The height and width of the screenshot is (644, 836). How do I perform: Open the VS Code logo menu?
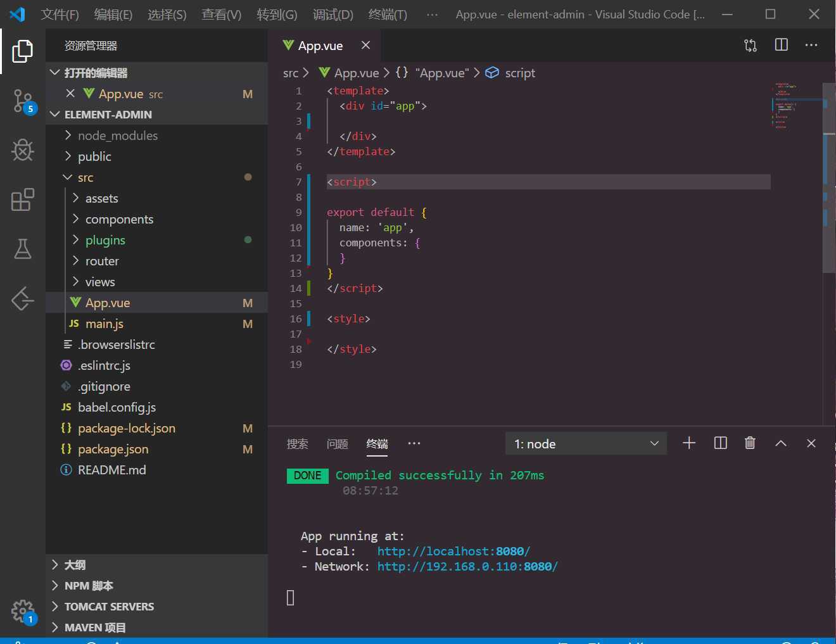[x=17, y=14]
